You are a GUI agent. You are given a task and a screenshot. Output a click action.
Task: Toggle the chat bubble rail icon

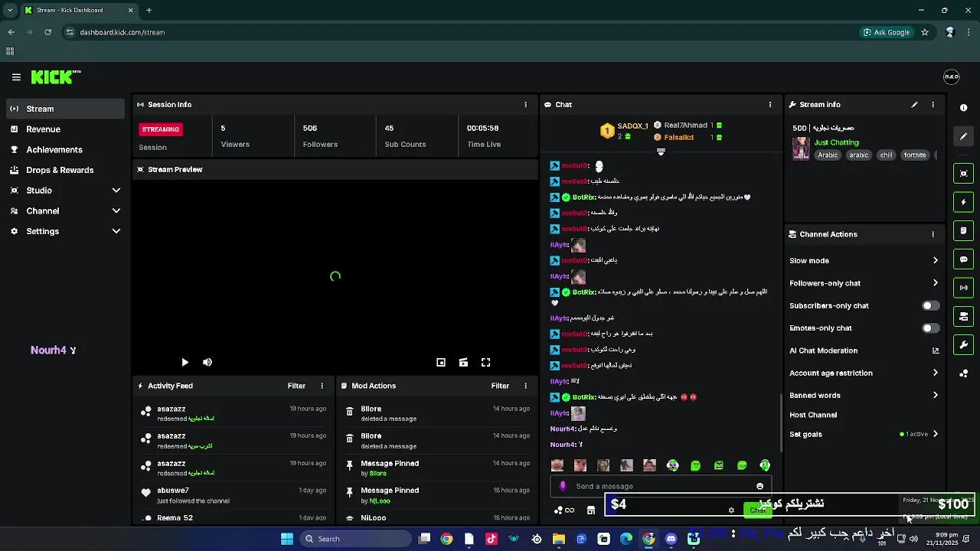pos(963,259)
